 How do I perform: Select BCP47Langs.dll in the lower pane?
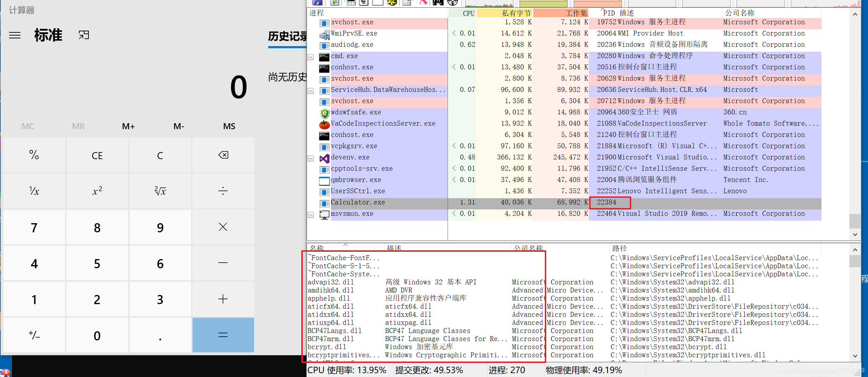[x=564, y=331]
